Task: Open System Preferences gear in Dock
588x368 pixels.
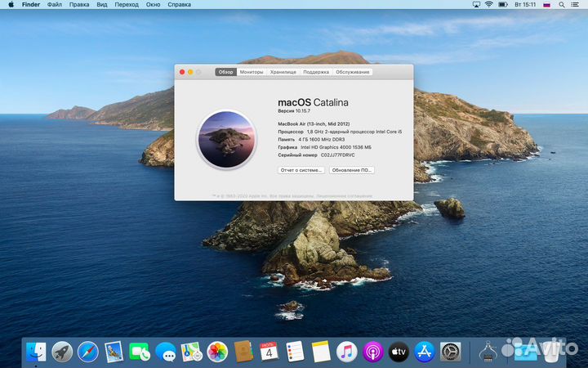Action: (x=450, y=352)
